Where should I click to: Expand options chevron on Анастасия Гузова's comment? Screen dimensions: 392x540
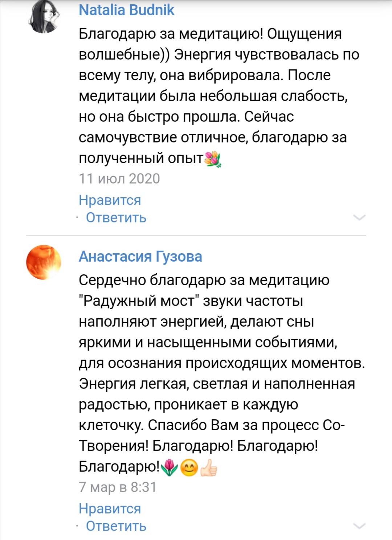coord(359,526)
